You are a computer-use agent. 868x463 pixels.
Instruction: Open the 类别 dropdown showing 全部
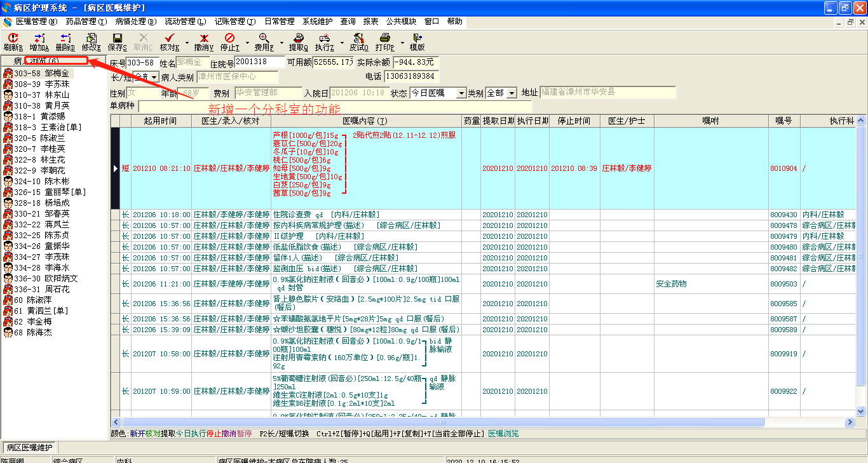coord(501,93)
